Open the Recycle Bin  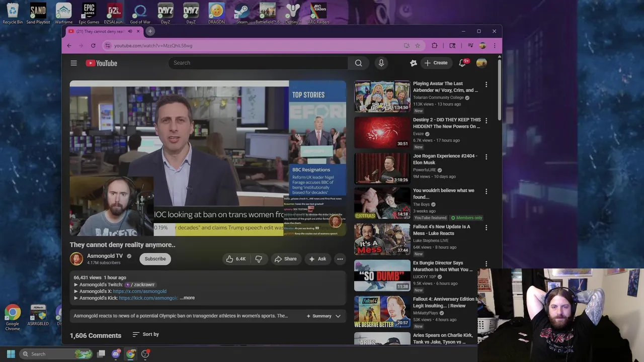[13, 14]
